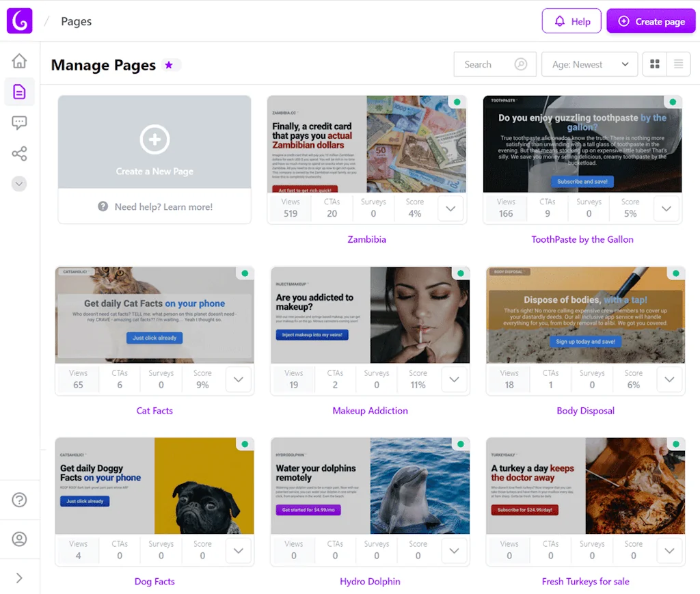
Task: Expand options for the Makeup Addiction card
Action: click(x=454, y=379)
